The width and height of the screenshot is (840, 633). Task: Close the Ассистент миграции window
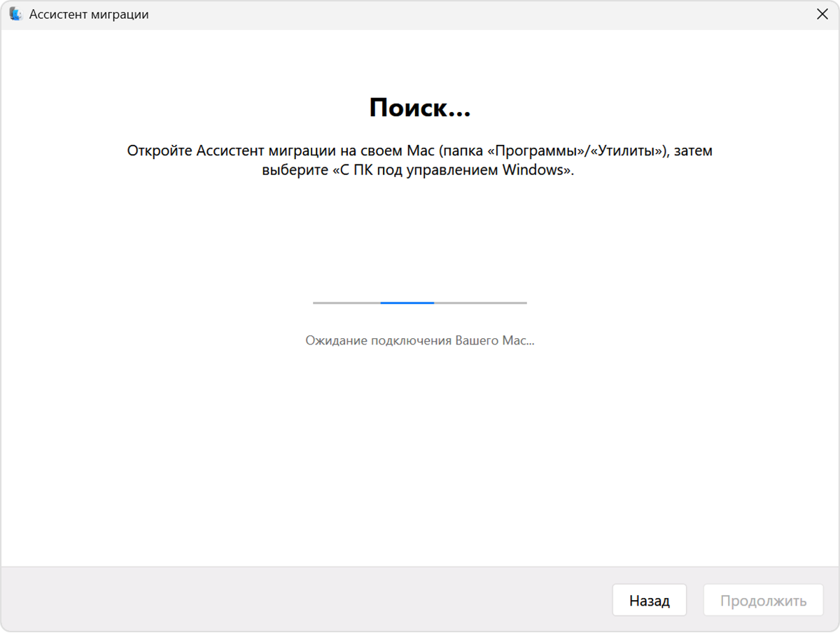822,14
